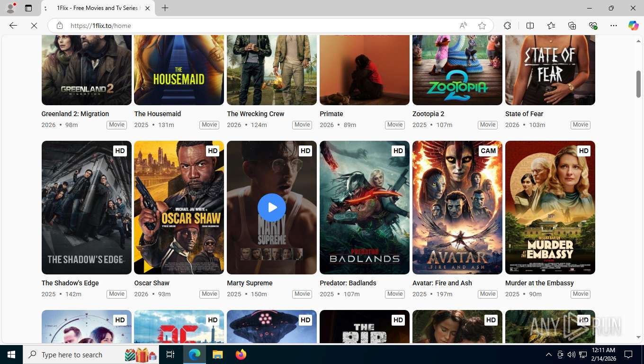Click the Movie tag under Oscar Shaw
This screenshot has height=364, width=644.
tap(209, 294)
